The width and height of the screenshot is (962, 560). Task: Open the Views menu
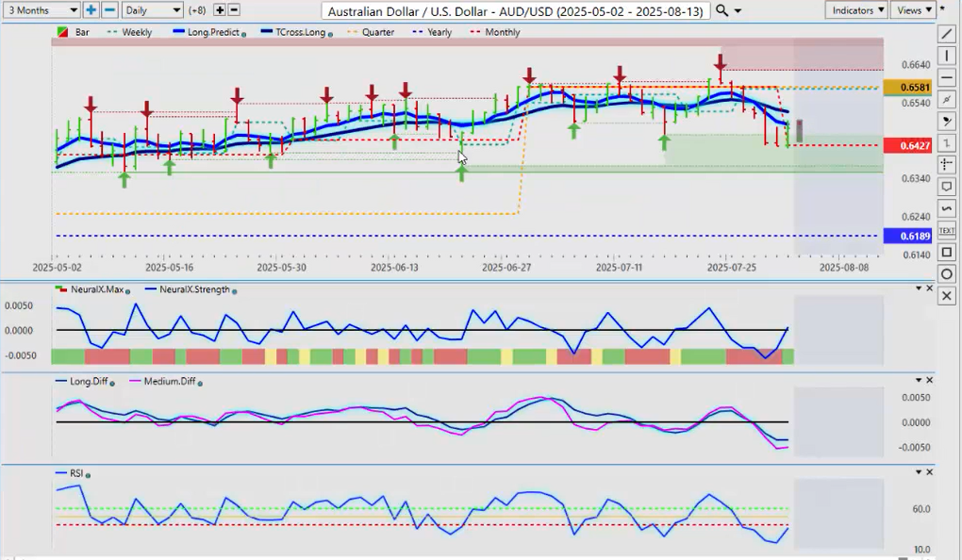914,10
